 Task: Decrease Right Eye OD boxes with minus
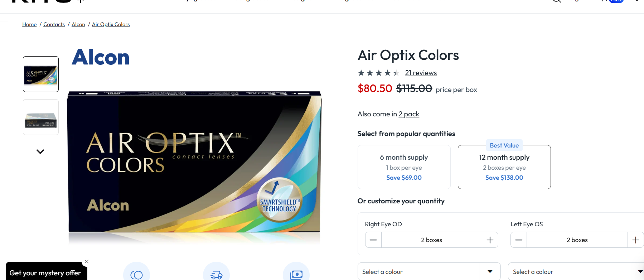[373, 240]
